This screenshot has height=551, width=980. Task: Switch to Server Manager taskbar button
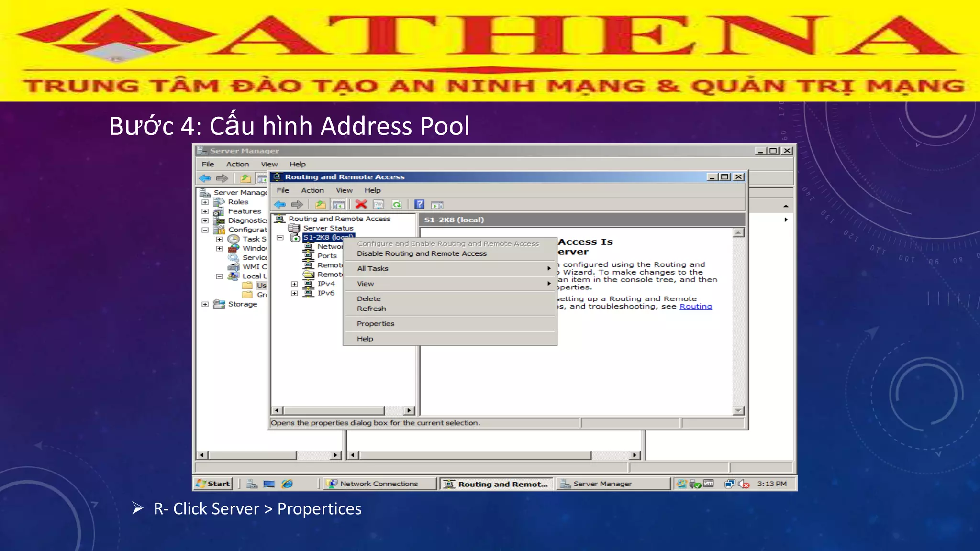[x=612, y=484]
